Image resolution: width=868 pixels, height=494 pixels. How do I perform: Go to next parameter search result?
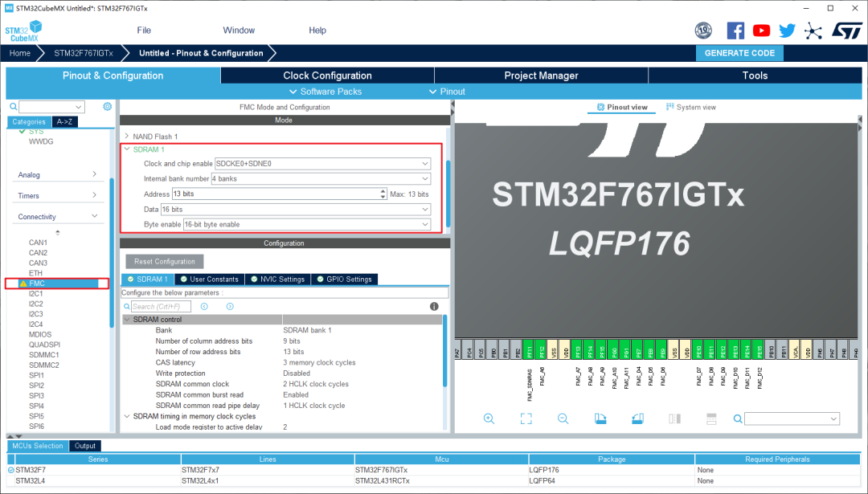230,307
